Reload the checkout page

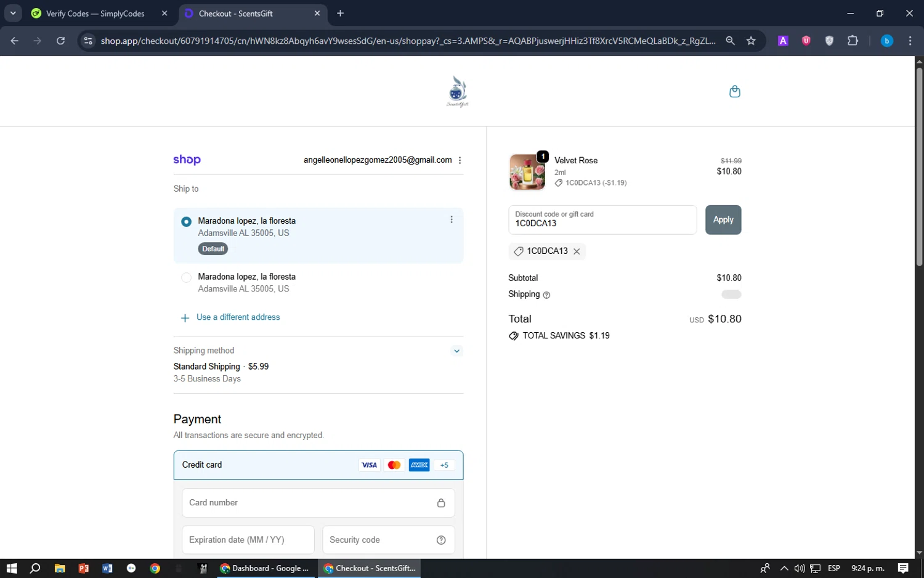[x=60, y=41]
